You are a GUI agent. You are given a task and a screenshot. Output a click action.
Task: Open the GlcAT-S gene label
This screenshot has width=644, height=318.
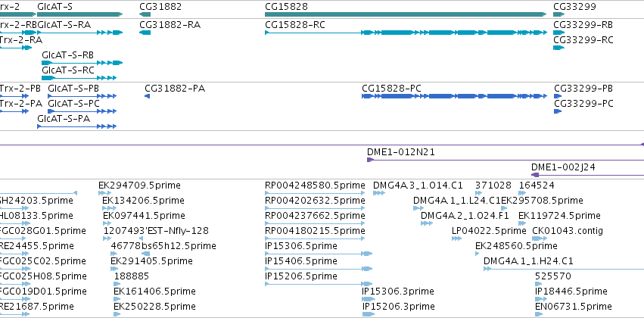pos(55,7)
